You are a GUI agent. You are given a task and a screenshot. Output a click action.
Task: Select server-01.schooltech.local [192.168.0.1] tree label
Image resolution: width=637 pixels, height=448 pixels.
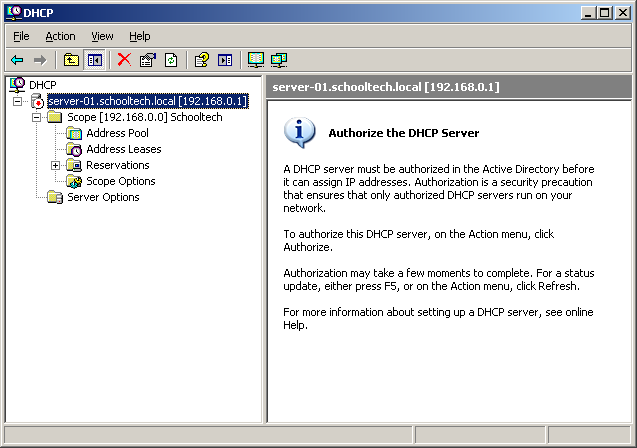[x=148, y=101]
